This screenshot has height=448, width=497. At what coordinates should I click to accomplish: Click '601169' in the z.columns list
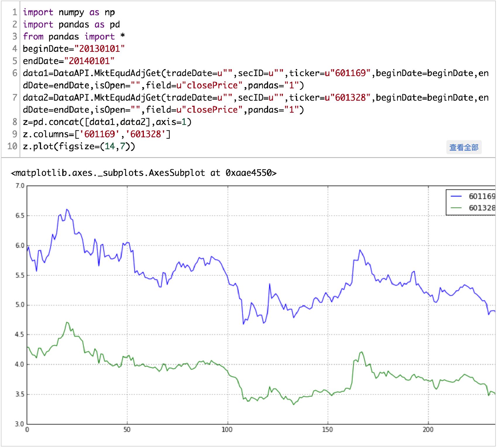point(99,134)
